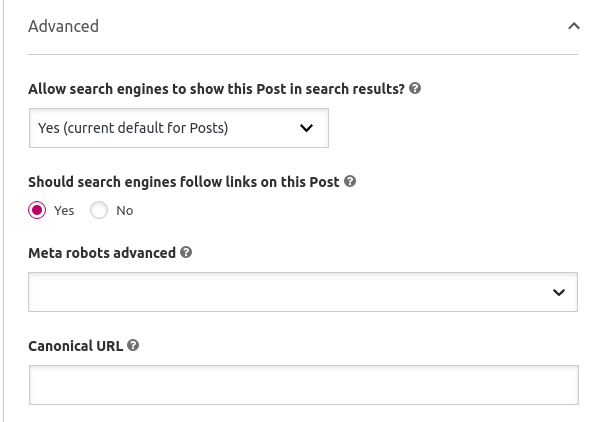Click the arrow on search results dropdown

(306, 128)
